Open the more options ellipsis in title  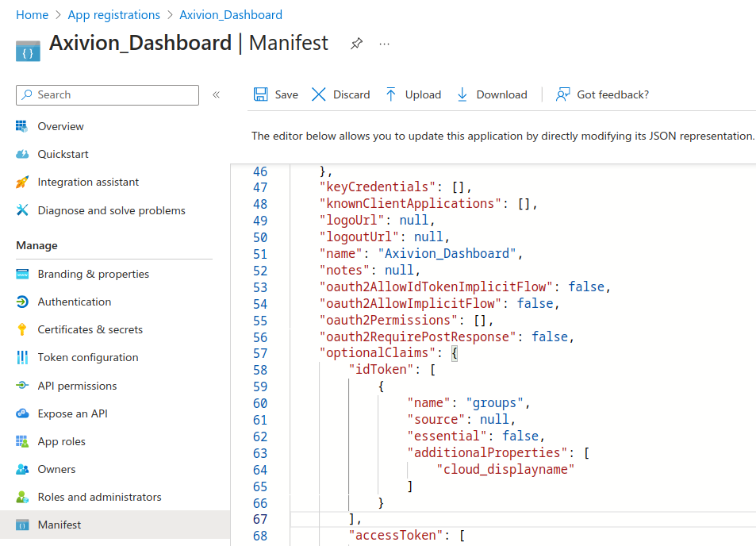coord(384,44)
